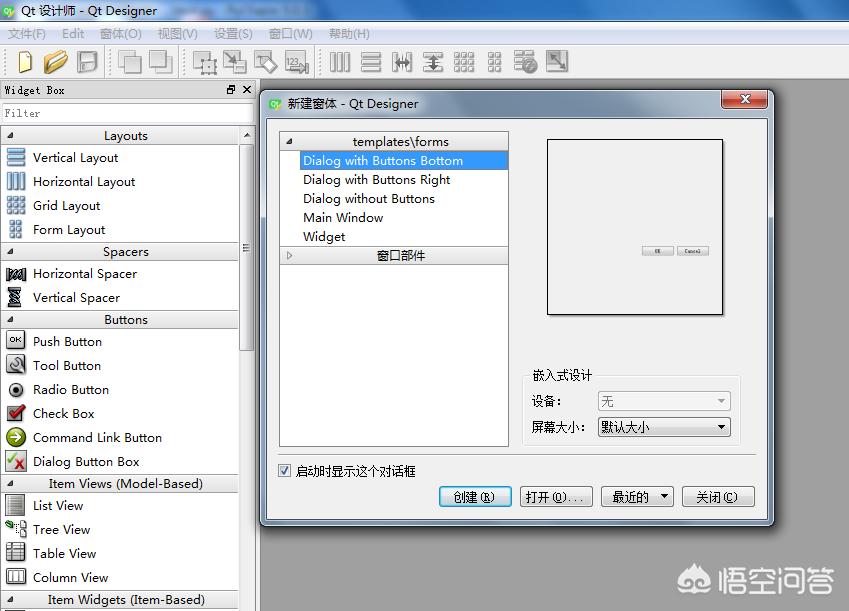Select the Edit Tab Order tool icon

tap(296, 61)
